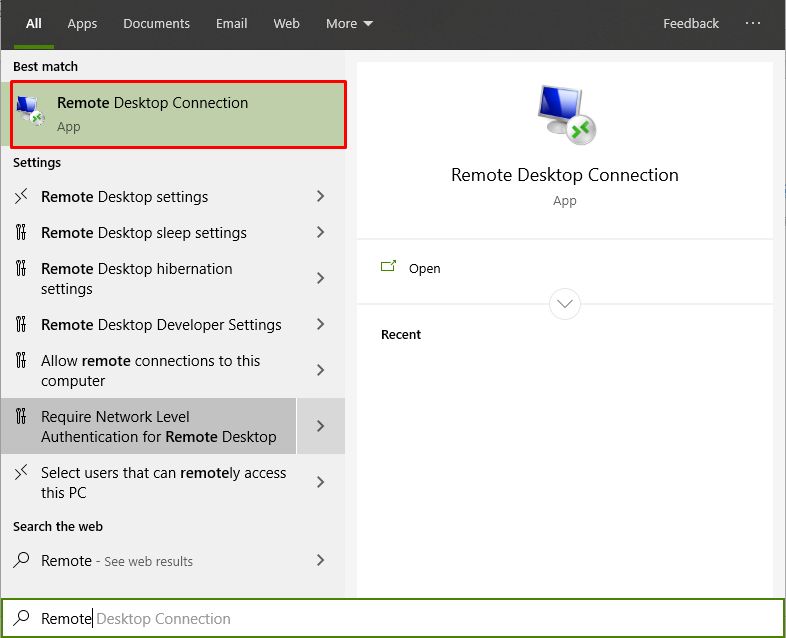Image resolution: width=786 pixels, height=638 pixels.
Task: Expand the Remote Desktop settings arrow
Action: [x=320, y=196]
